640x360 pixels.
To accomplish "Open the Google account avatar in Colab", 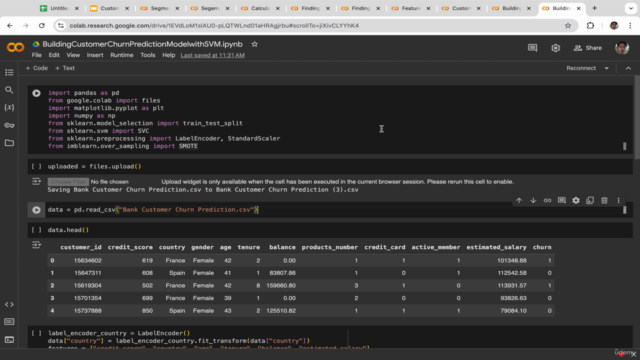I will (x=622, y=48).
